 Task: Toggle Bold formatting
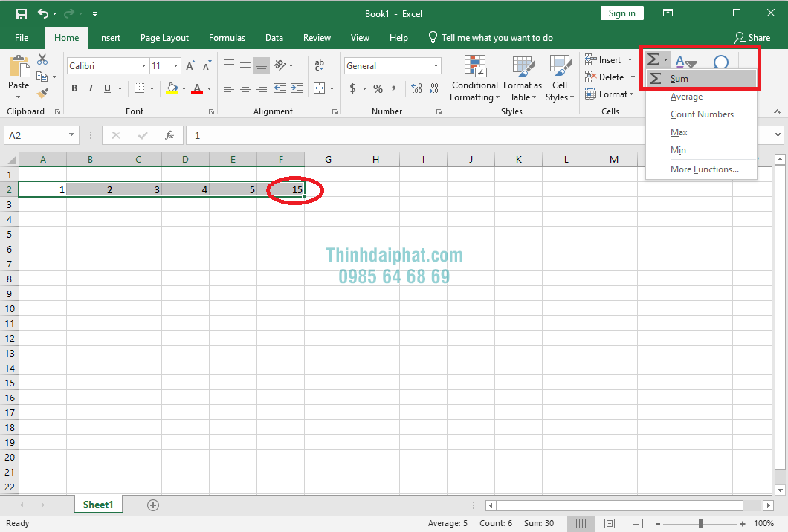coord(74,88)
